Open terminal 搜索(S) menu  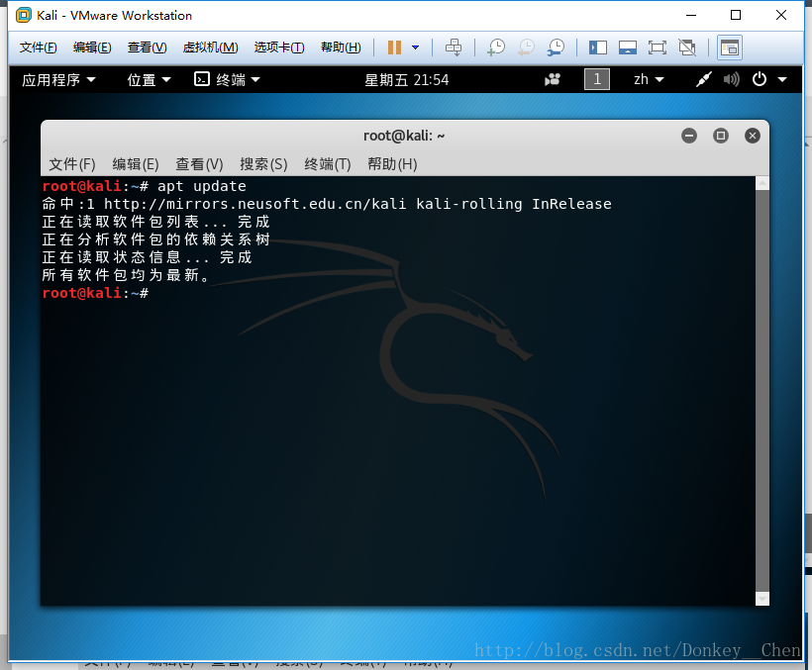coord(263,164)
